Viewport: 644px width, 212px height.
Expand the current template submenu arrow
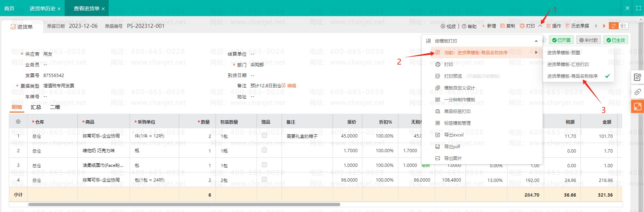pos(536,52)
